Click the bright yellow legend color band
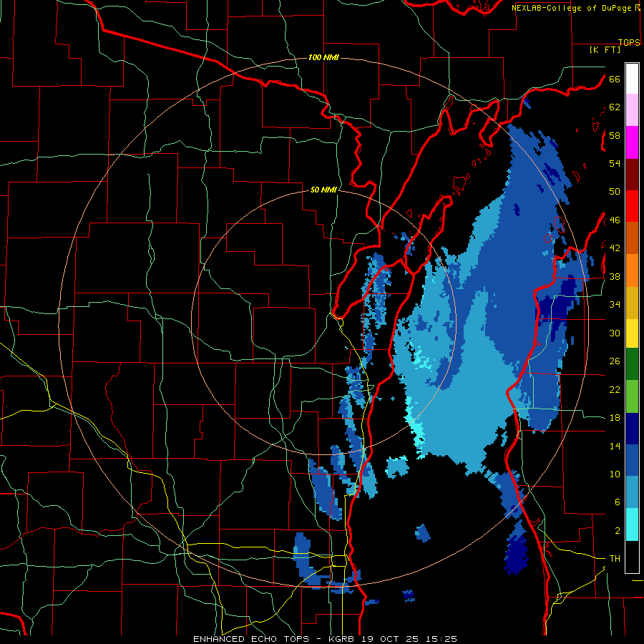 tap(632, 333)
